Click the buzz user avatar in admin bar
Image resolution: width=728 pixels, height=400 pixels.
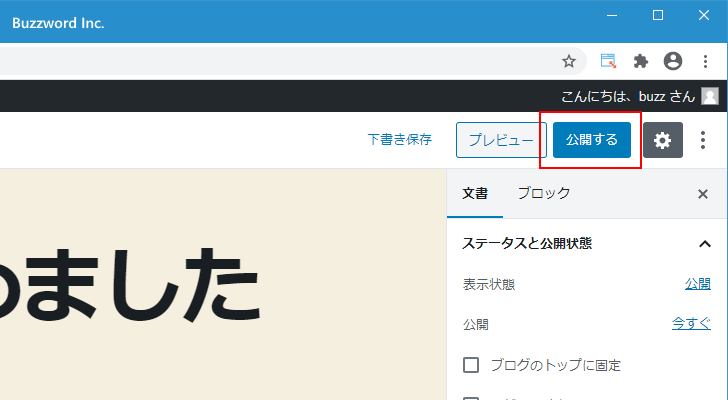point(709,96)
